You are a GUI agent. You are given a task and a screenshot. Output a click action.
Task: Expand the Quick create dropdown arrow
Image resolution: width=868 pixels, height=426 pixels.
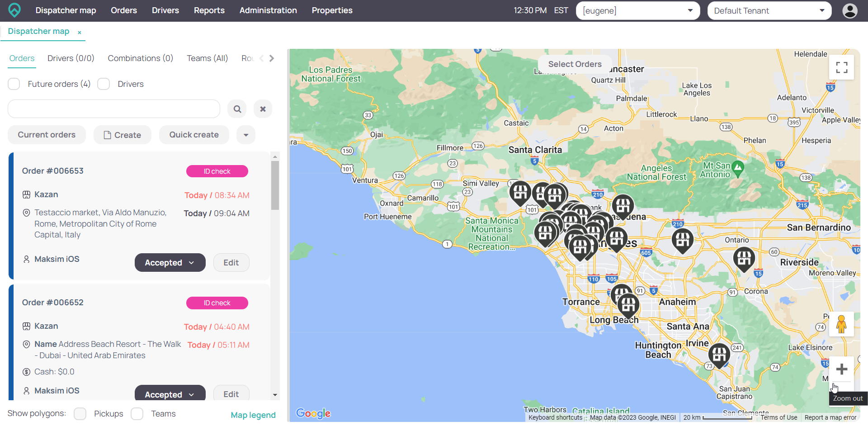(245, 134)
